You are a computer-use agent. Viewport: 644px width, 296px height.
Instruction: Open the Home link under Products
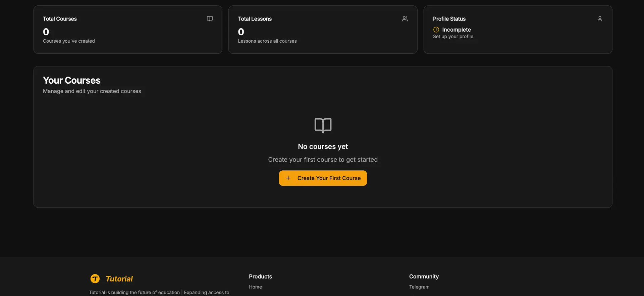tap(255, 287)
